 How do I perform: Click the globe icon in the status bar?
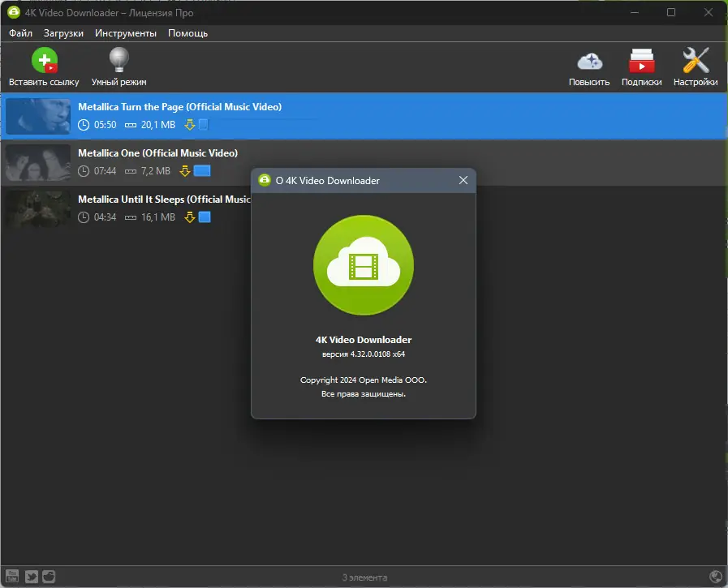[x=716, y=577]
